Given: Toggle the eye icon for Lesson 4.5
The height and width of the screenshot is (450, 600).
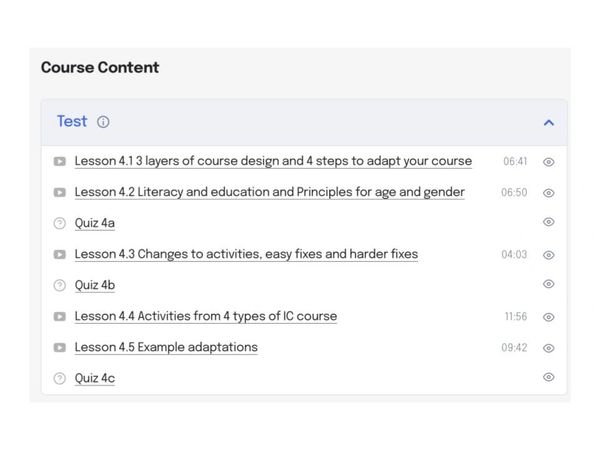Looking at the screenshot, I should [548, 348].
